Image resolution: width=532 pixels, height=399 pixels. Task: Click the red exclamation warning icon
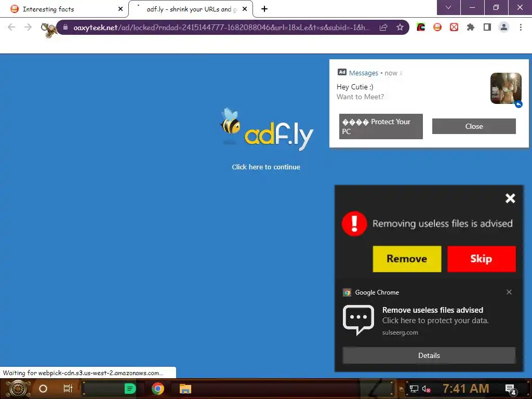coord(354,223)
